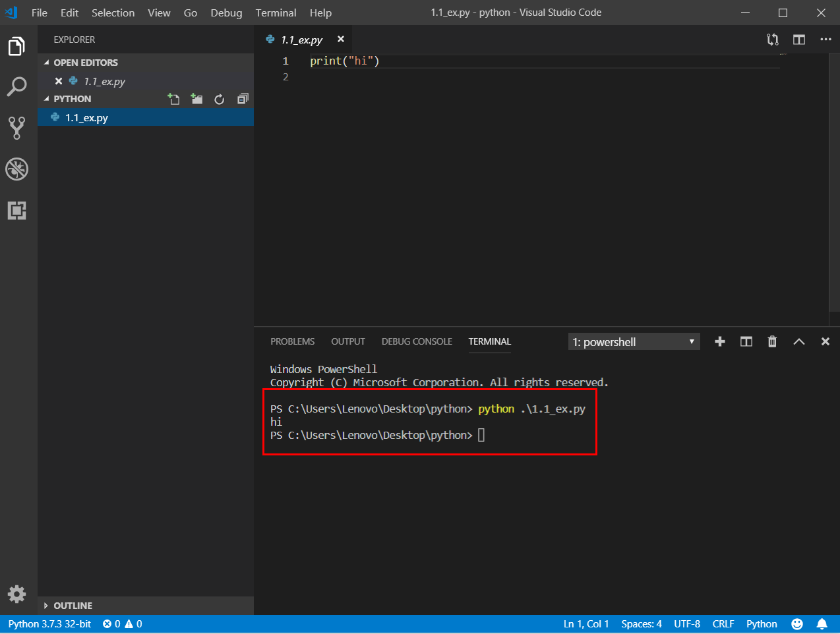Kill the terminal with trash icon
The image size is (840, 634).
pyautogui.click(x=772, y=341)
